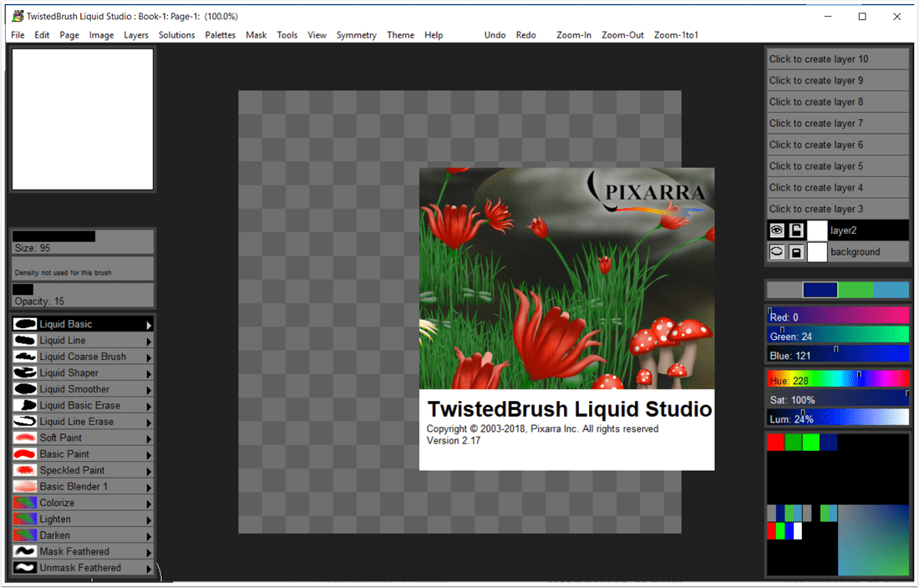The width and height of the screenshot is (919, 588).
Task: Click to create layer 10
Action: pyautogui.click(x=837, y=59)
